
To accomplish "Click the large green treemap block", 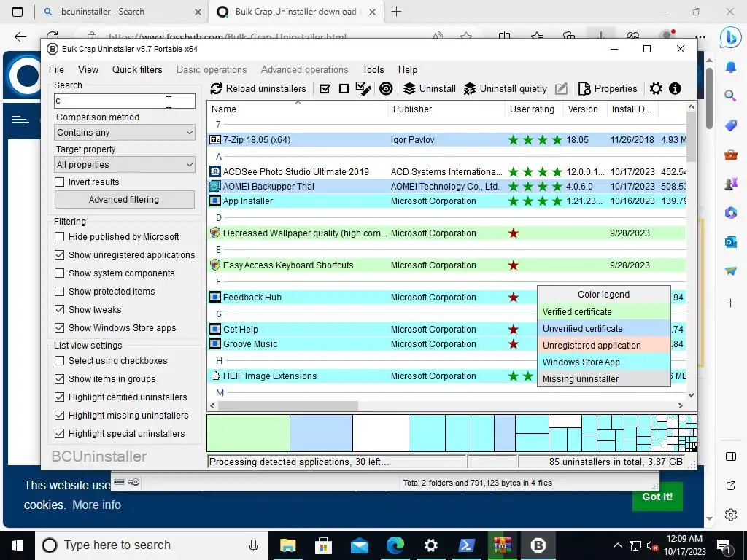I will click(x=248, y=433).
